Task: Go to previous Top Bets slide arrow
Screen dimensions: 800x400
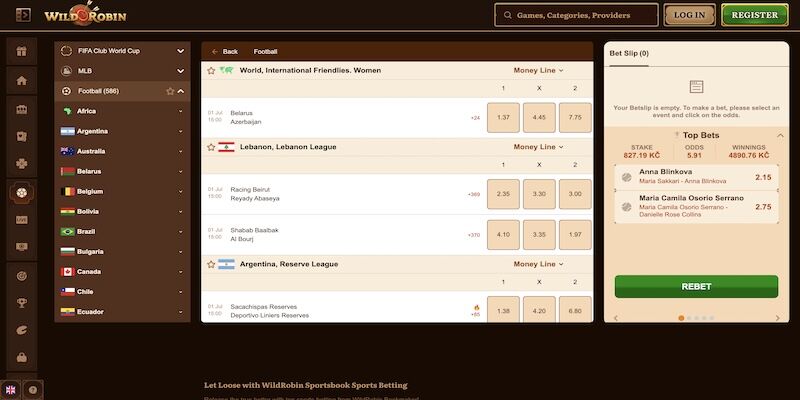Action: point(616,318)
